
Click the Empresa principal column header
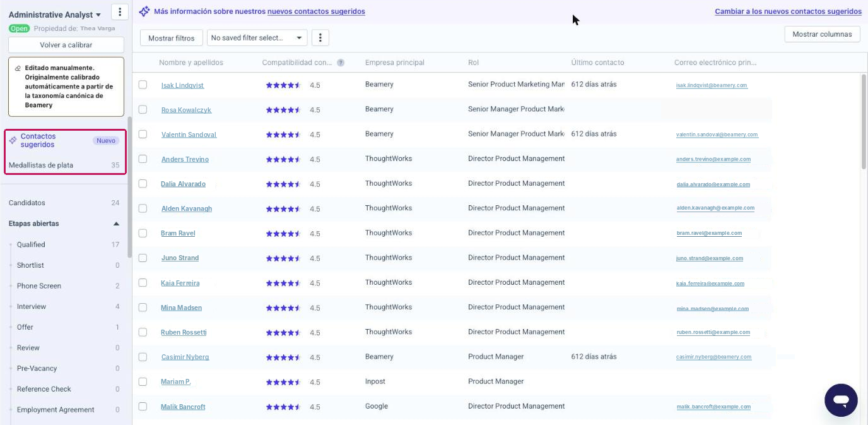click(395, 63)
